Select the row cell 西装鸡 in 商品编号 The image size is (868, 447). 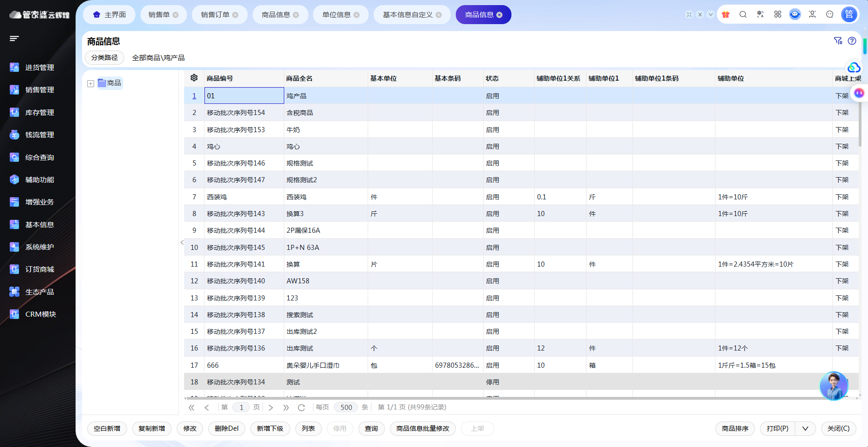tap(244, 197)
